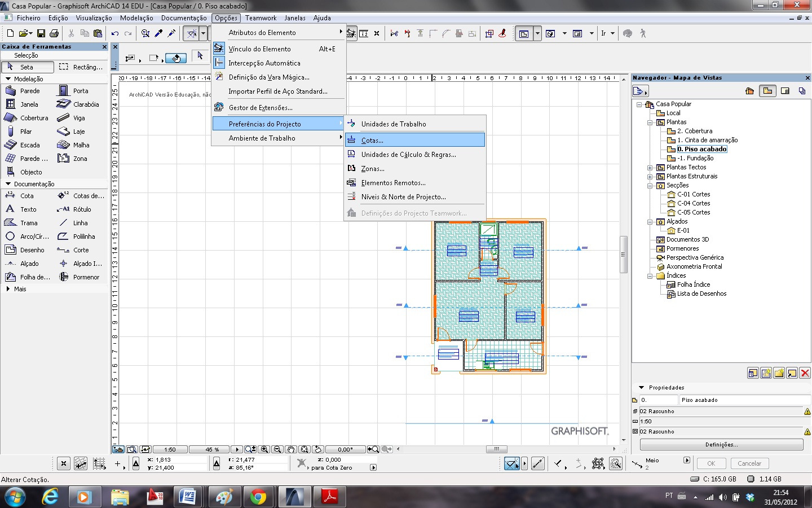Click the new file icon
Viewport: 812px width, 508px height.
[x=10, y=33]
